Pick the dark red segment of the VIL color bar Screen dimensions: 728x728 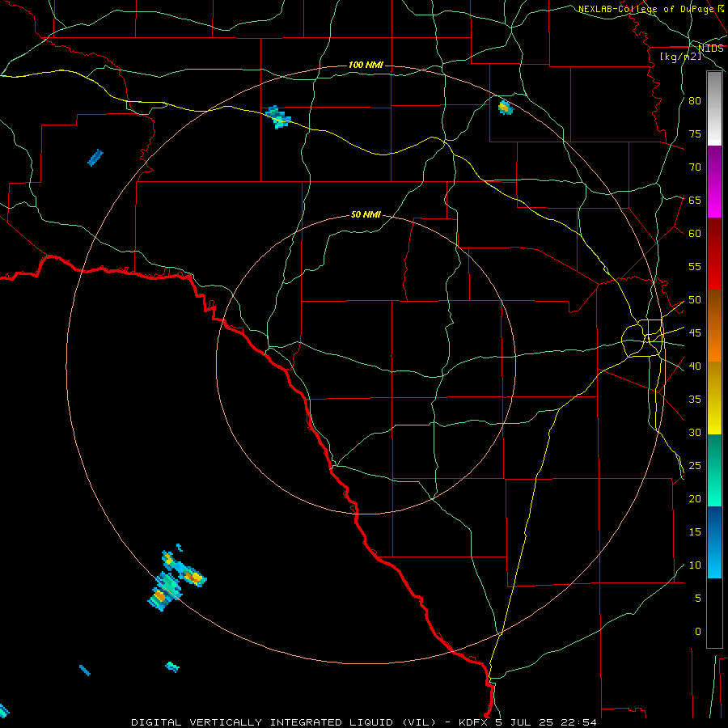[x=714, y=254]
